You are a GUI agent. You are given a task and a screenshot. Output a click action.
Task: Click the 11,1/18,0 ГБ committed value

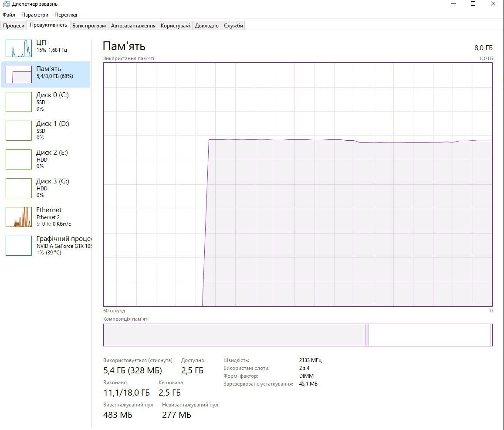(x=126, y=393)
